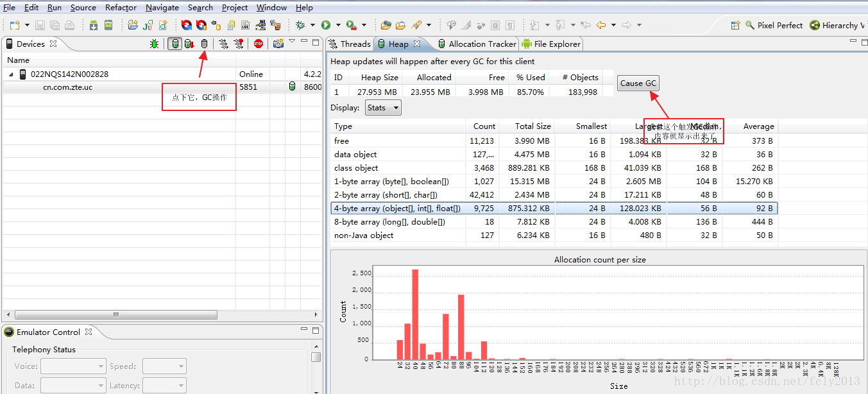Click the Cause GC button
This screenshot has width=868, height=394.
tap(638, 83)
